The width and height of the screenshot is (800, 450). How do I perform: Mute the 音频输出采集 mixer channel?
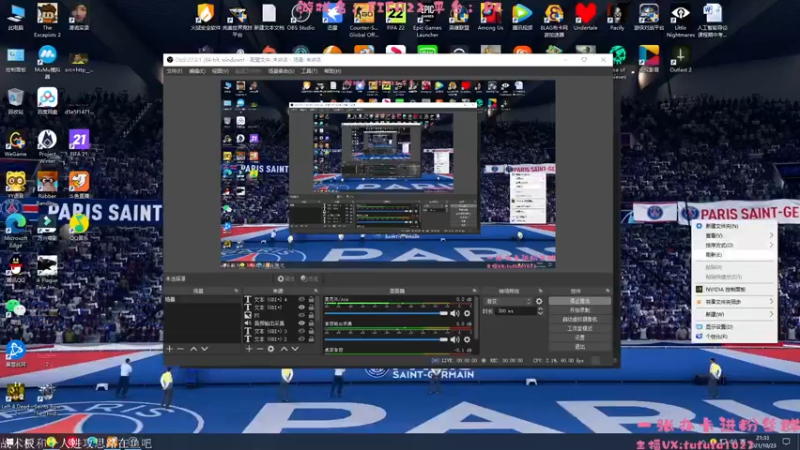455,339
